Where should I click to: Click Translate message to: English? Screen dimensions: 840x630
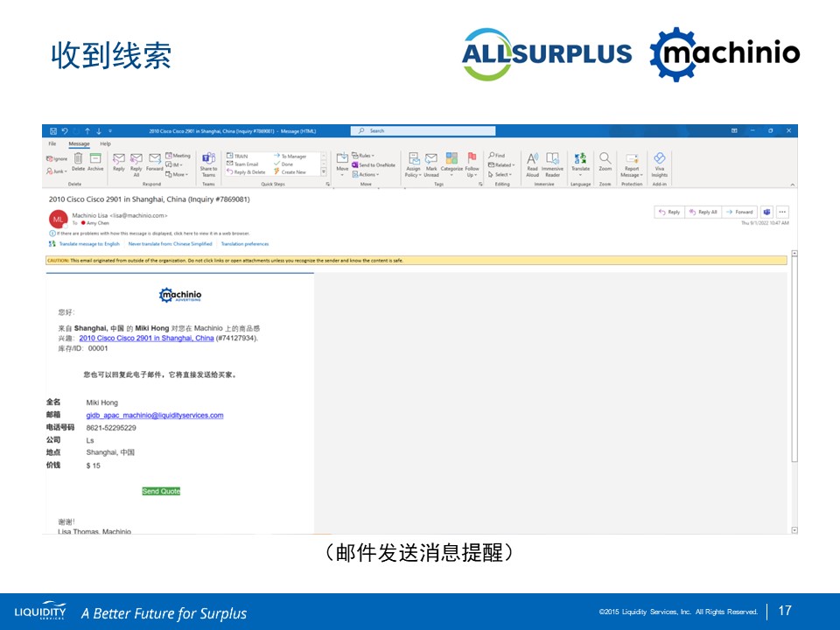click(89, 244)
